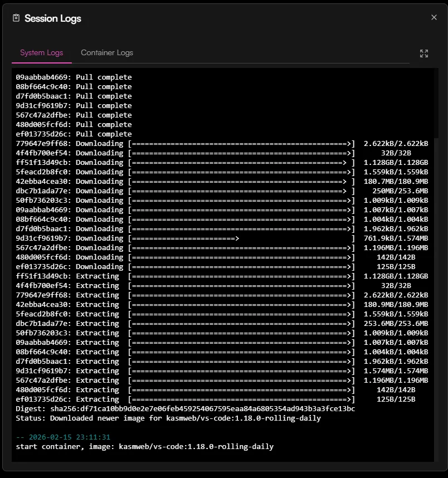Click the Session Logs title
Screen dimensions: 448x478
[53, 18]
